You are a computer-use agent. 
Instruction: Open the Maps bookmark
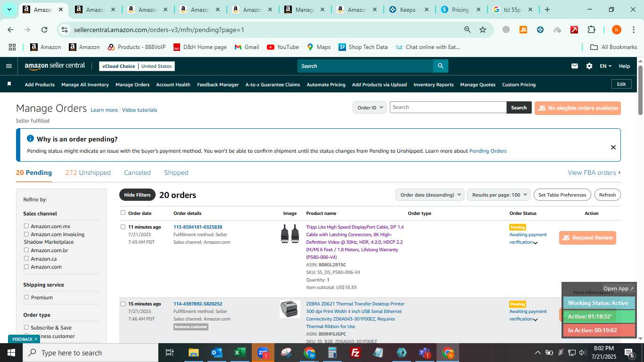click(319, 47)
